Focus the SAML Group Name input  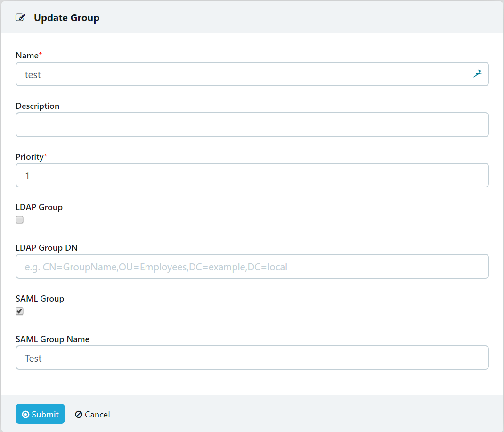[252, 358]
